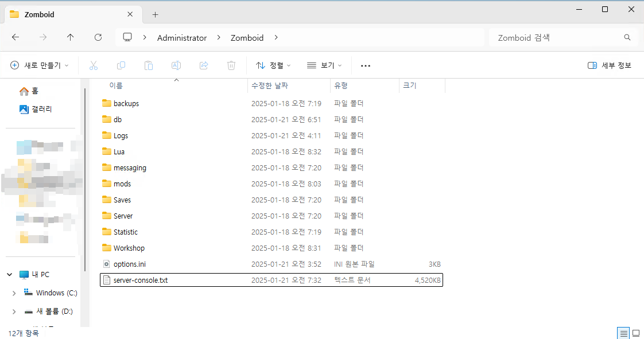Click the PC monitor icon in address bar

coord(127,37)
